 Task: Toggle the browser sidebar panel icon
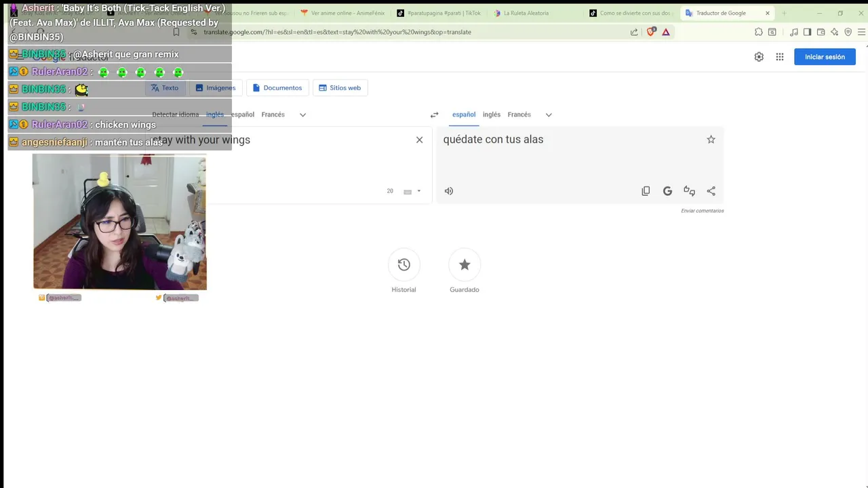(x=807, y=32)
